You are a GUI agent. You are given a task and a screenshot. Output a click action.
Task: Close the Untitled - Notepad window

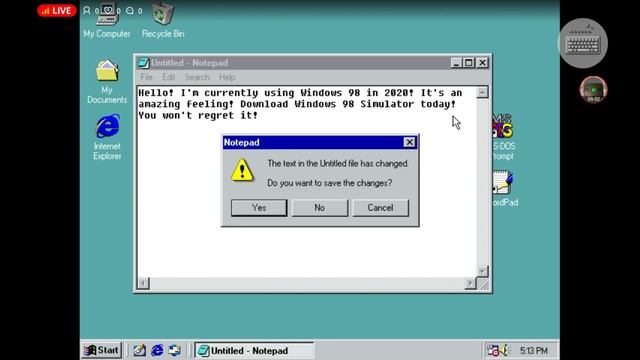click(x=482, y=63)
